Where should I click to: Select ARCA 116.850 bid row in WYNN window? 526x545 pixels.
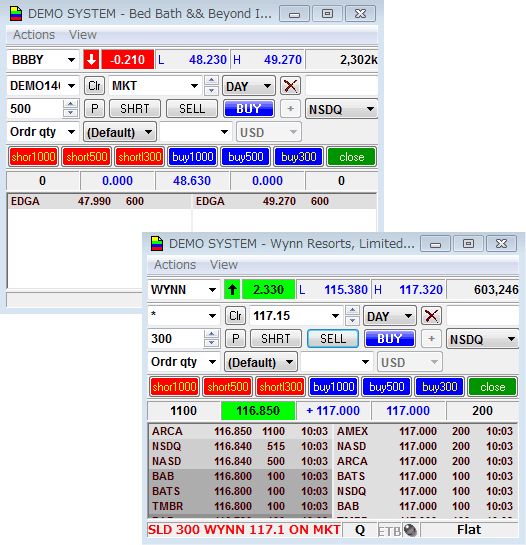pos(240,431)
